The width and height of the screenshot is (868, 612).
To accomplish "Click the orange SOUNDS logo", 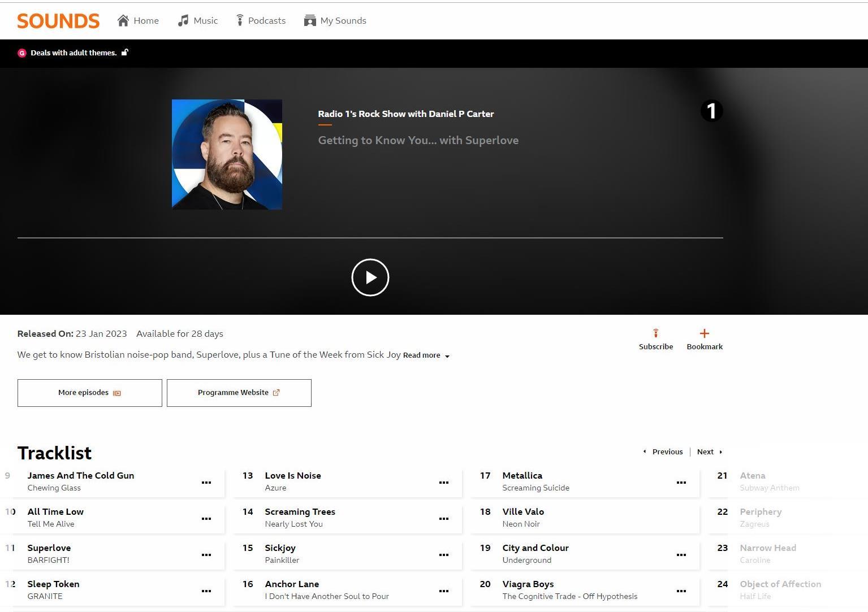I will [x=58, y=21].
